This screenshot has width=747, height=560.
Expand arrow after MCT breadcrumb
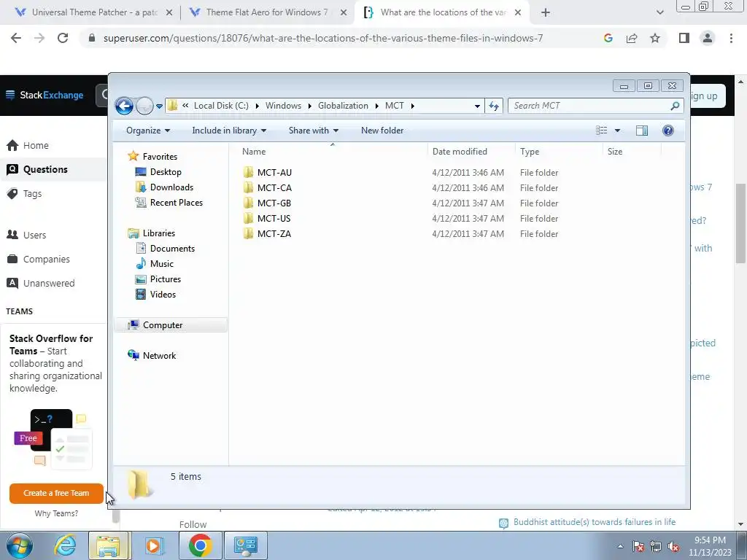[413, 106]
